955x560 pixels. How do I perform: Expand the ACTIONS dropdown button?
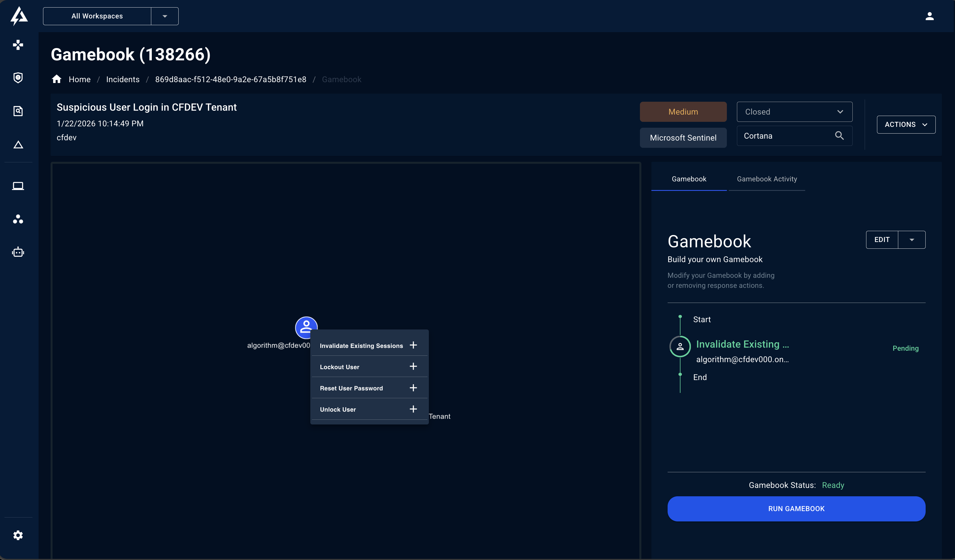coord(906,125)
